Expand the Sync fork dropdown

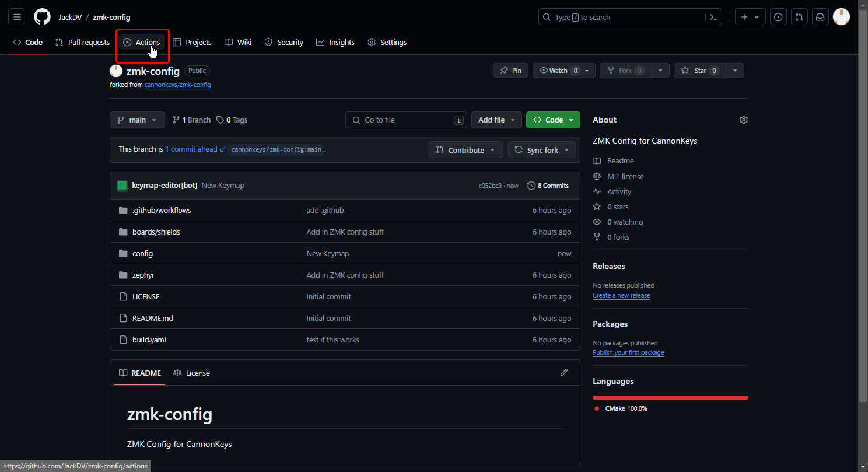[542, 150]
